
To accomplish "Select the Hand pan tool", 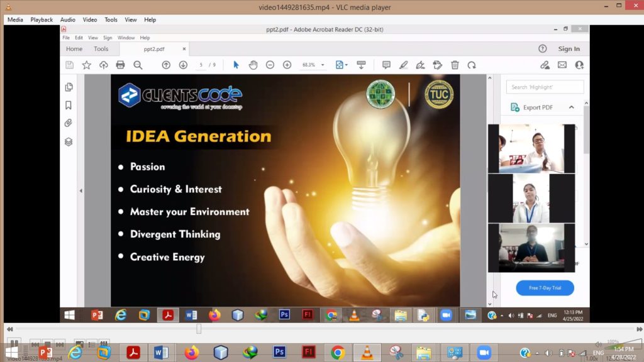I will 253,65.
